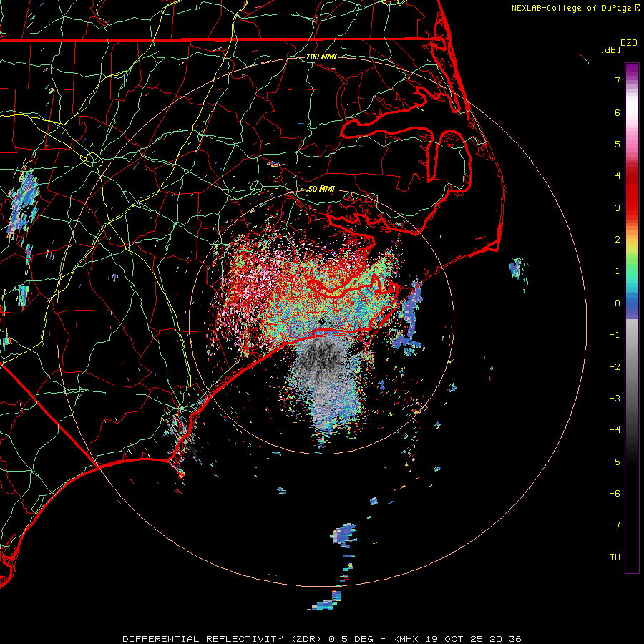
Task: Click the color scale value -1
Action: (615, 335)
